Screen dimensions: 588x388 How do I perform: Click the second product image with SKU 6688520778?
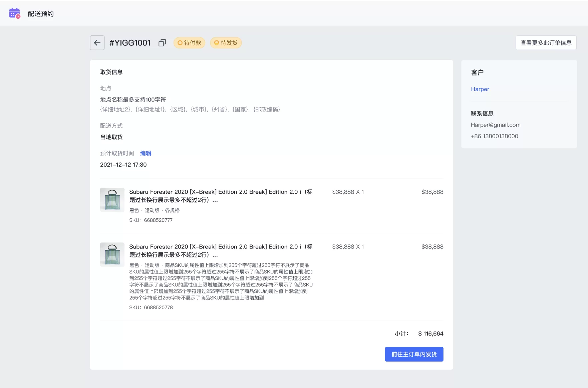[x=112, y=254]
